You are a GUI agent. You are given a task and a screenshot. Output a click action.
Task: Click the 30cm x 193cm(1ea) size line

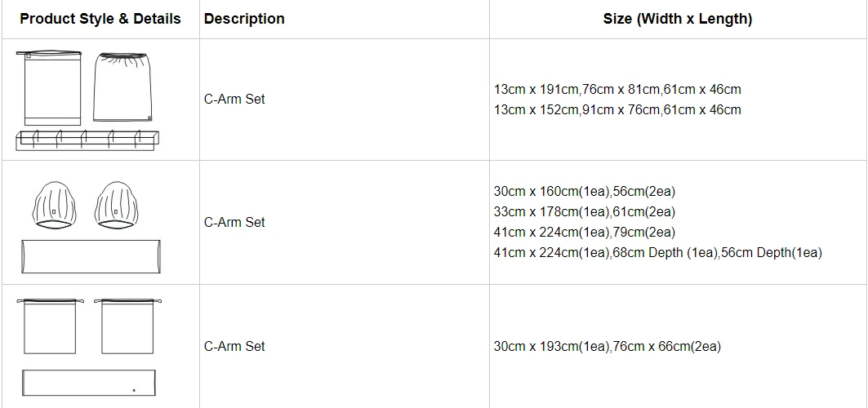[607, 347]
